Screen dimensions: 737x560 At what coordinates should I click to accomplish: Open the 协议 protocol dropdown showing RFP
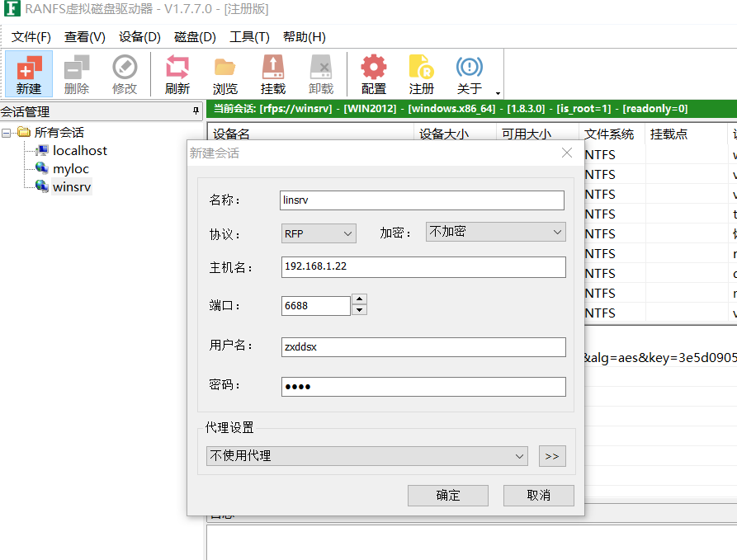pos(347,233)
